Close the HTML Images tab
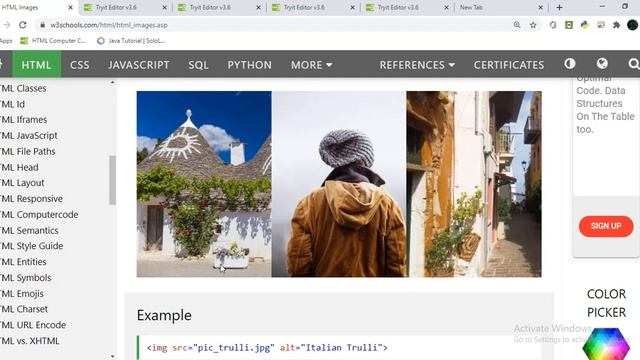This screenshot has width=640, height=360. 70,7
